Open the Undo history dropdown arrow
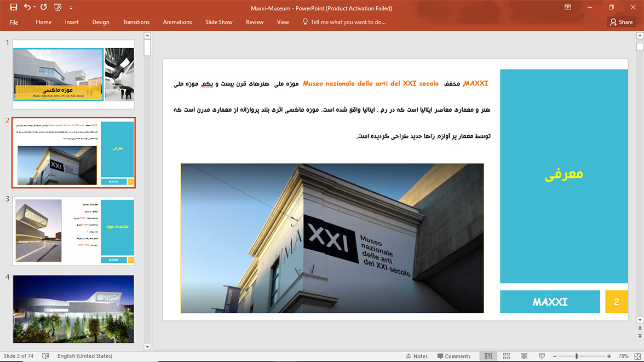Screen dimensions: 644x362 tap(34, 7)
